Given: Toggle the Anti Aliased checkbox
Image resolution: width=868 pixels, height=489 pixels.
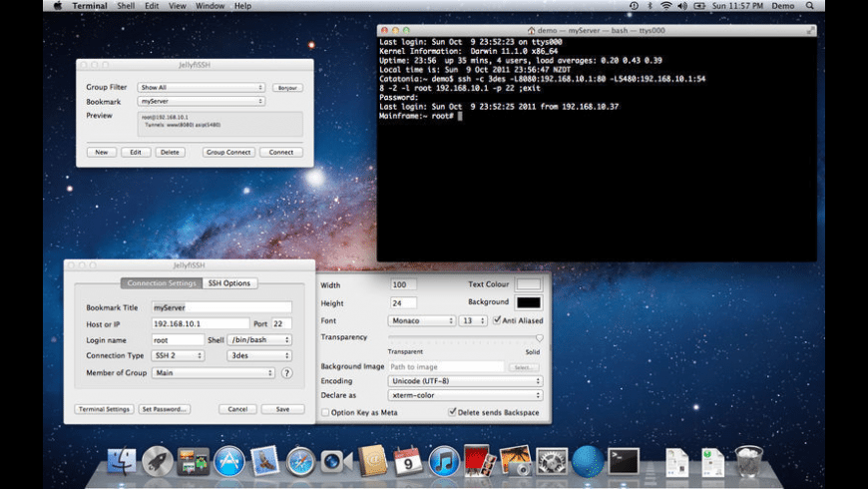Looking at the screenshot, I should (497, 320).
